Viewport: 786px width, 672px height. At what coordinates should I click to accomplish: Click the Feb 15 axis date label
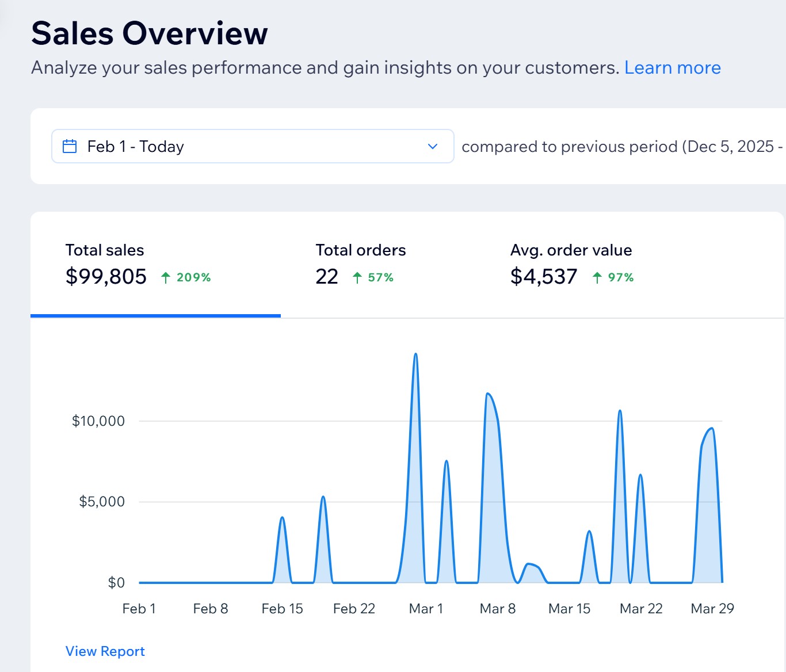[282, 609]
